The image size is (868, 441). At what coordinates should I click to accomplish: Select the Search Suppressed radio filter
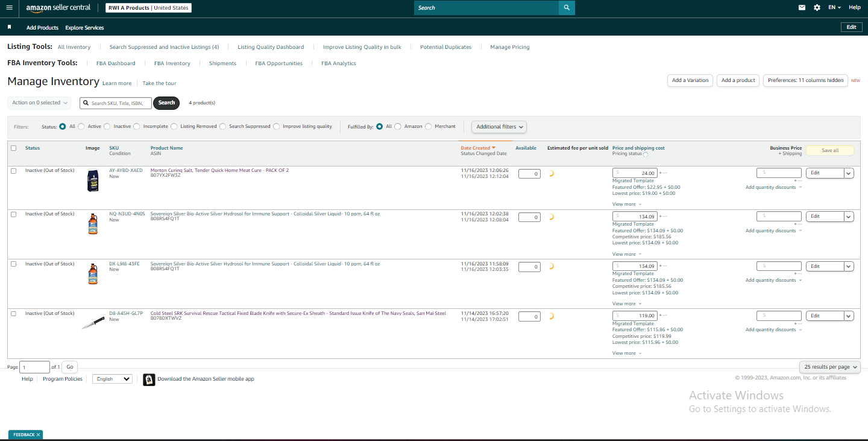pyautogui.click(x=223, y=127)
